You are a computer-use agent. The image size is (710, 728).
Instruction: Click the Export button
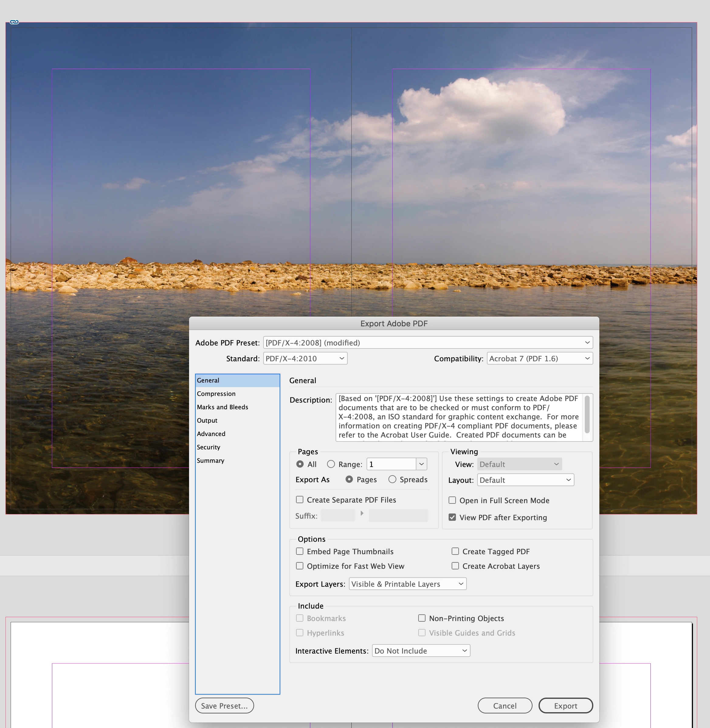(x=565, y=705)
